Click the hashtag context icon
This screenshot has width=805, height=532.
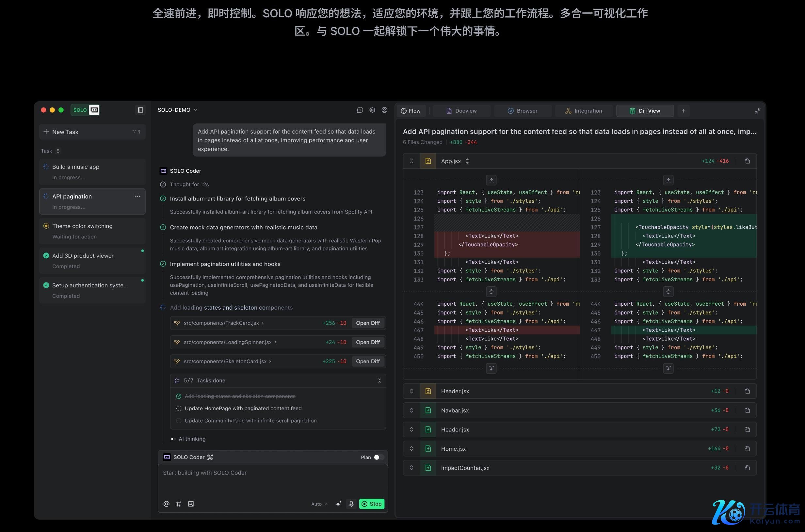(179, 504)
